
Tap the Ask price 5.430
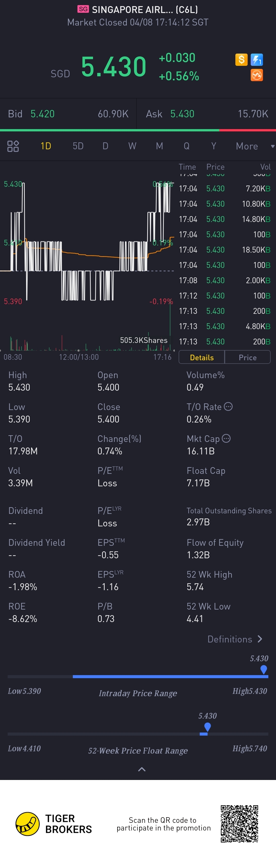[x=182, y=114]
